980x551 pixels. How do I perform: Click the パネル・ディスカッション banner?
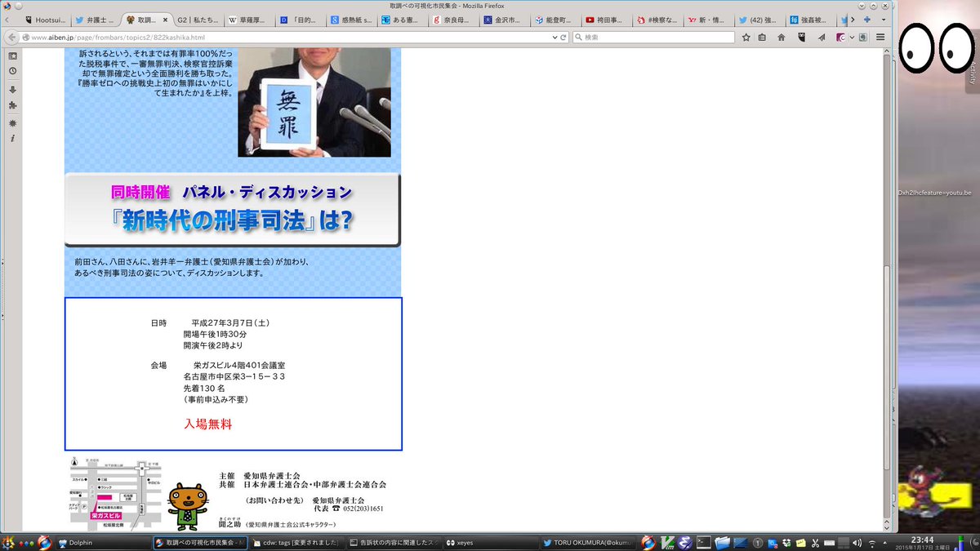pyautogui.click(x=233, y=209)
